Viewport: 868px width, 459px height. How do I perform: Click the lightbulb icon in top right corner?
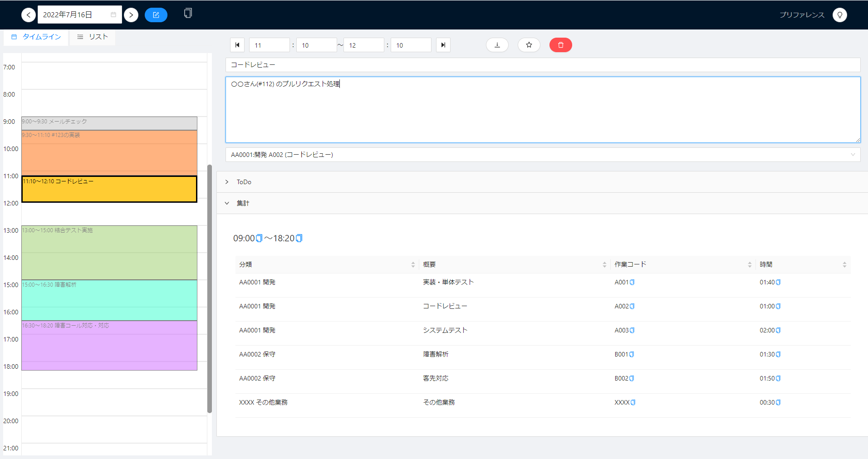click(840, 15)
